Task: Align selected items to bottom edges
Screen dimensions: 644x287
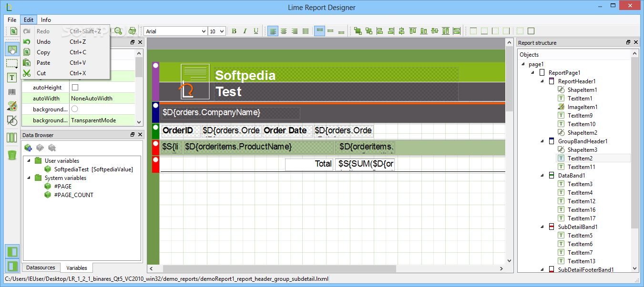Action: pyautogui.click(x=424, y=31)
